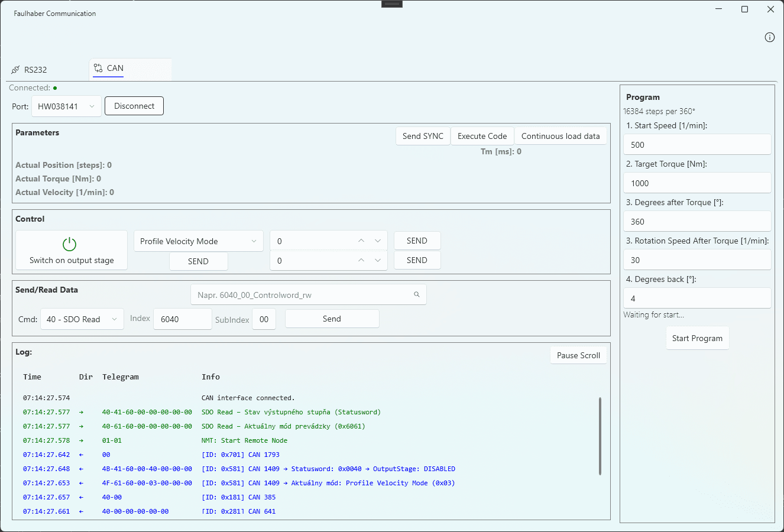Increase the first control value with up arrow
784x532 pixels.
pyautogui.click(x=361, y=241)
